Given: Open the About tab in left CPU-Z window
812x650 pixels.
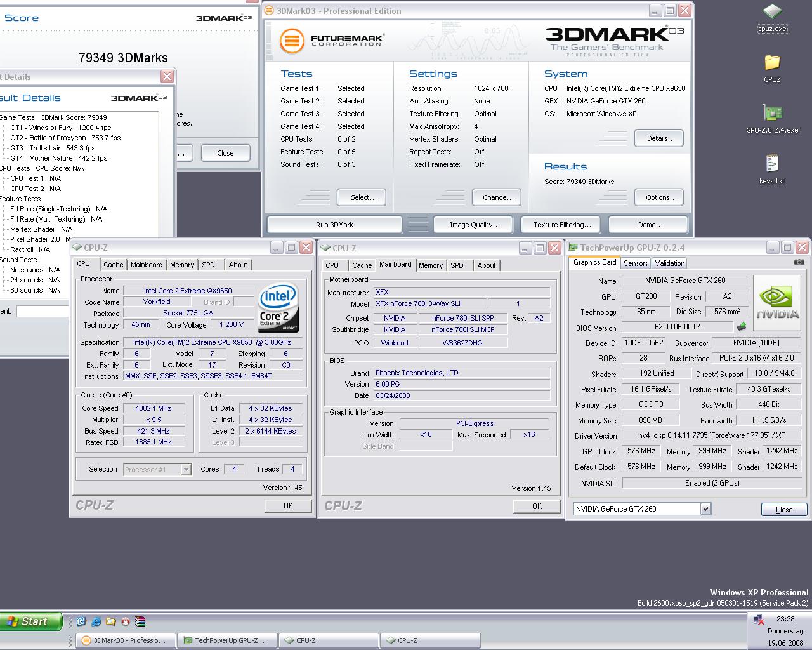Looking at the screenshot, I should (x=238, y=265).
